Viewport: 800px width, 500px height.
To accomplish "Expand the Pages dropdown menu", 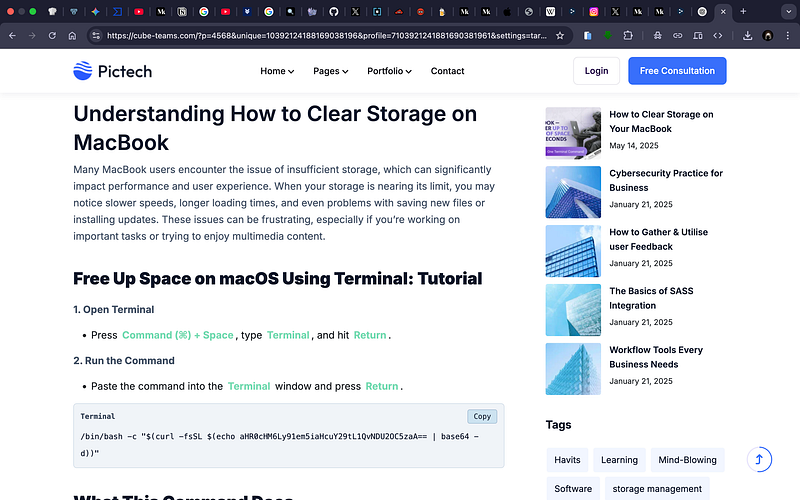I will point(330,71).
